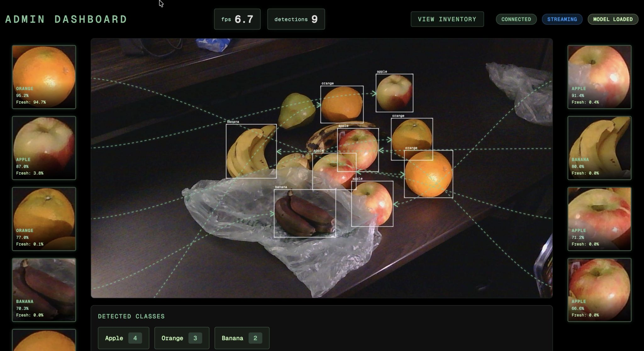This screenshot has height=351, width=644.
Task: Select the Banana class chip
Action: pos(241,338)
